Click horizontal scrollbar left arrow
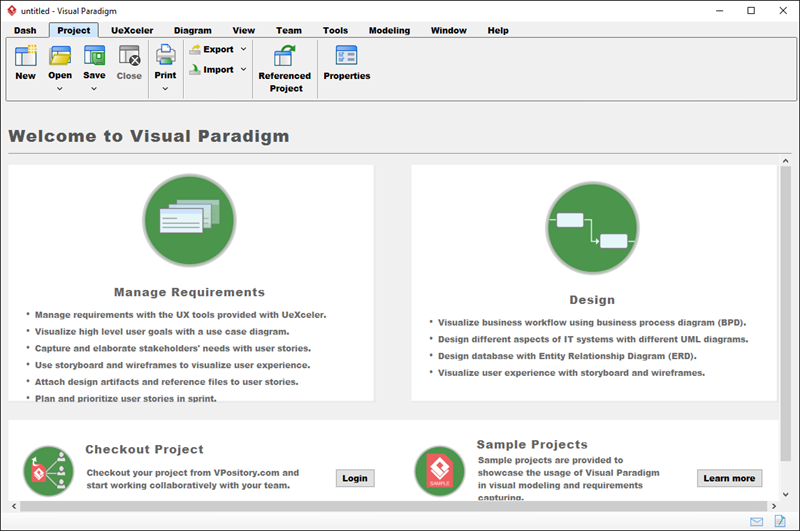 click(x=14, y=506)
